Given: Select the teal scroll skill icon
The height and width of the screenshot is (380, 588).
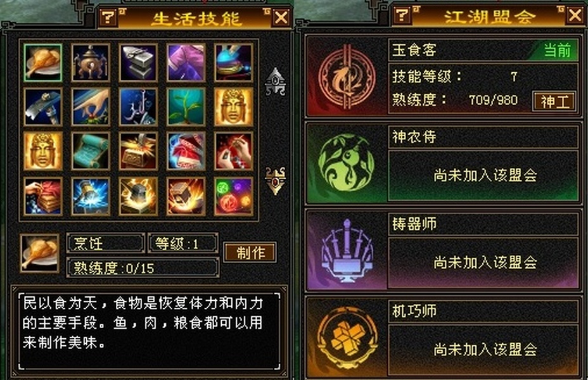Looking at the screenshot, I should coord(91,151).
